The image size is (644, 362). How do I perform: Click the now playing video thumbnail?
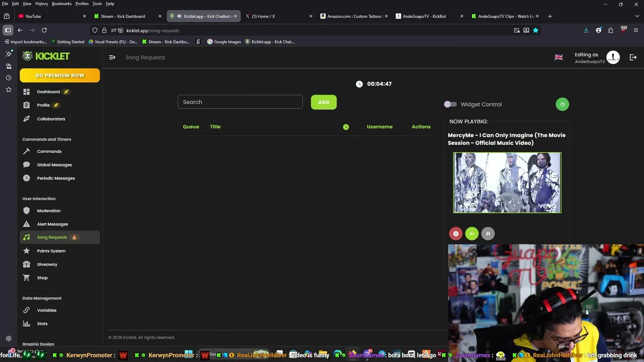tap(507, 183)
